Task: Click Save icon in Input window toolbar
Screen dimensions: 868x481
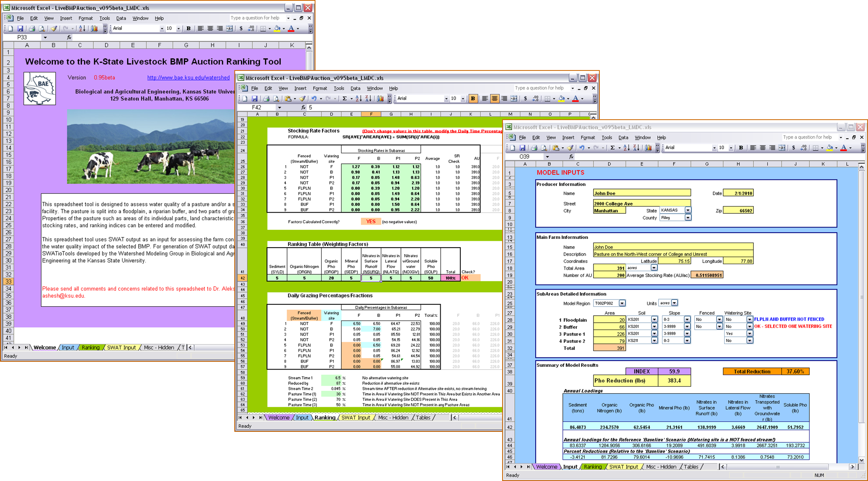Action: [522, 148]
